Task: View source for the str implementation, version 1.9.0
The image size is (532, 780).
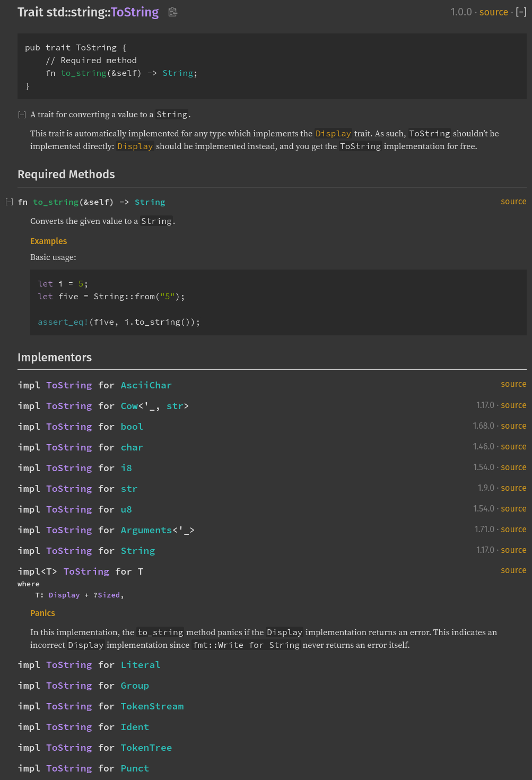Action: coord(513,488)
